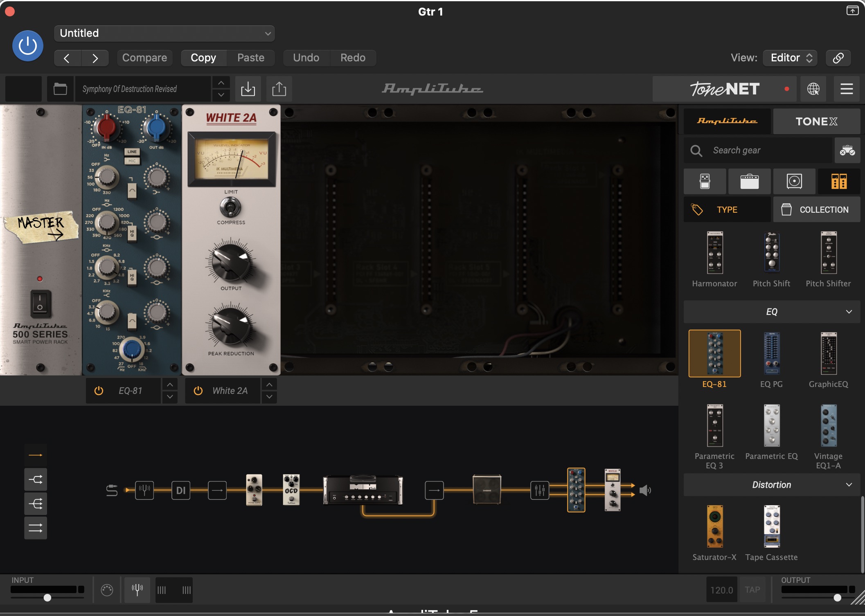Click the OCD pedal in the signal chain

(291, 490)
